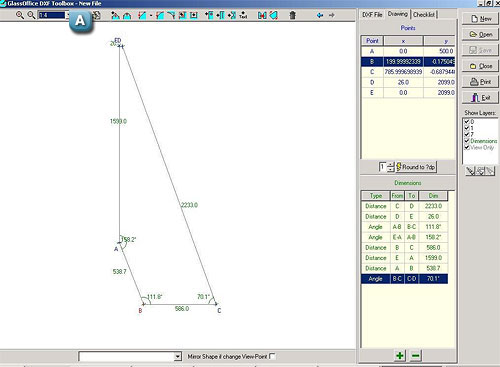Viewport: 500px width, 367px height.
Task: Click the Save button
Action: coord(480,50)
